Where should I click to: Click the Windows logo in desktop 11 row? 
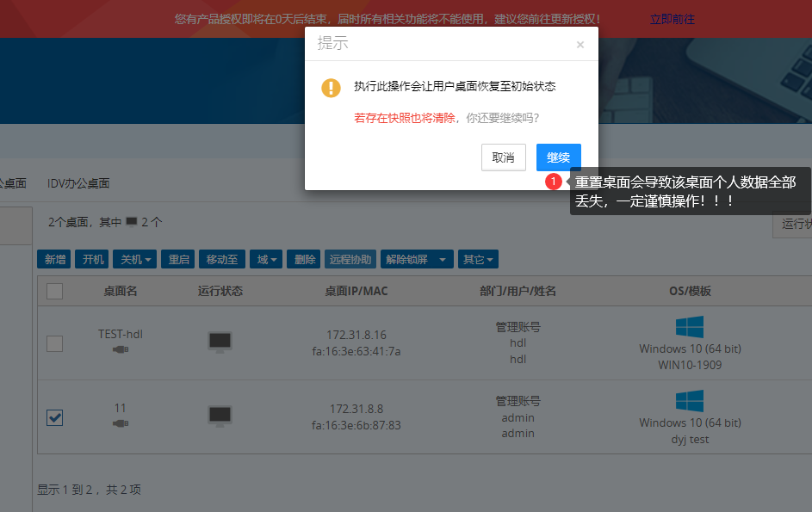pyautogui.click(x=690, y=401)
